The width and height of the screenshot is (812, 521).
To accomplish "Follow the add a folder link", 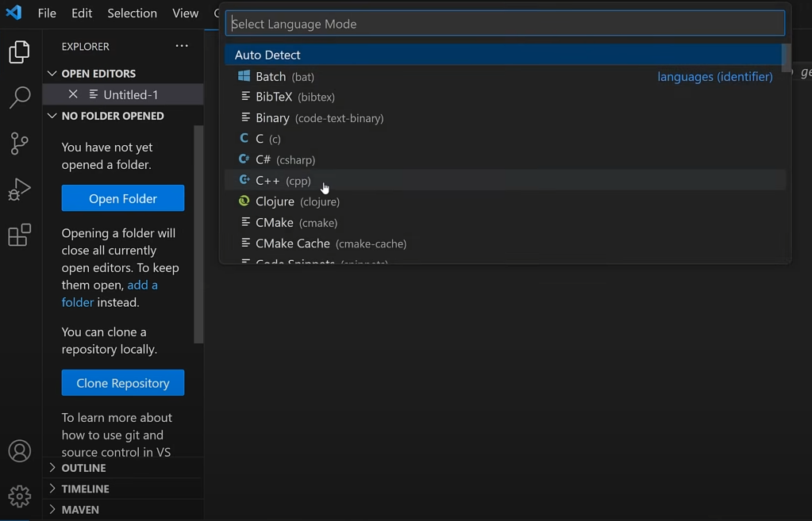I will (x=142, y=285).
